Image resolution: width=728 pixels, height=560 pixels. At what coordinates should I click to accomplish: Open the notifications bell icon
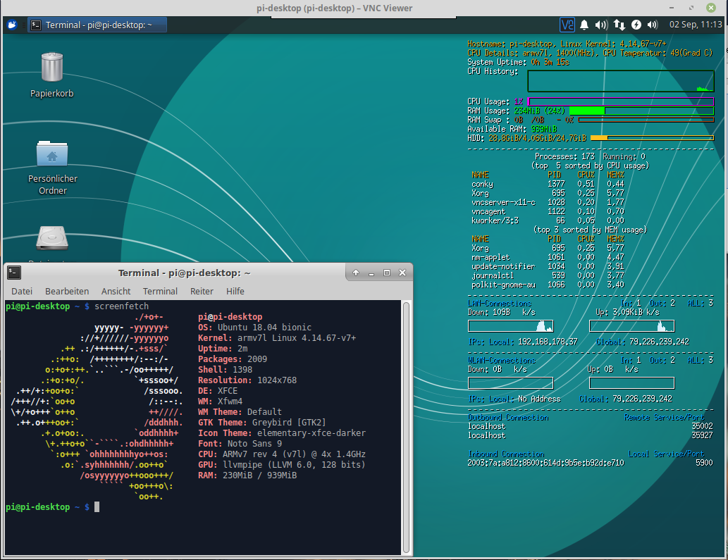coord(584,25)
